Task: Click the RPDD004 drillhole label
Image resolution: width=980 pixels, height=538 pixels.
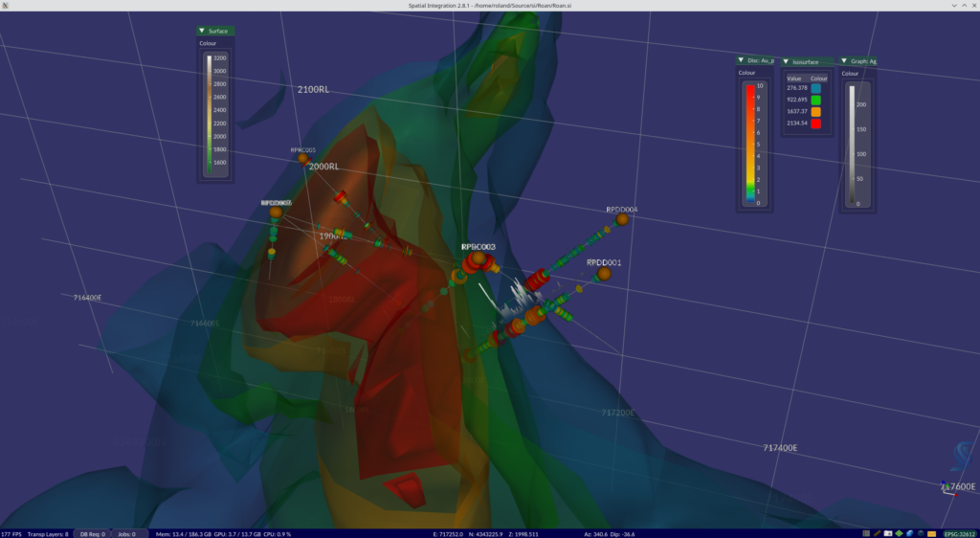Action: 622,210
